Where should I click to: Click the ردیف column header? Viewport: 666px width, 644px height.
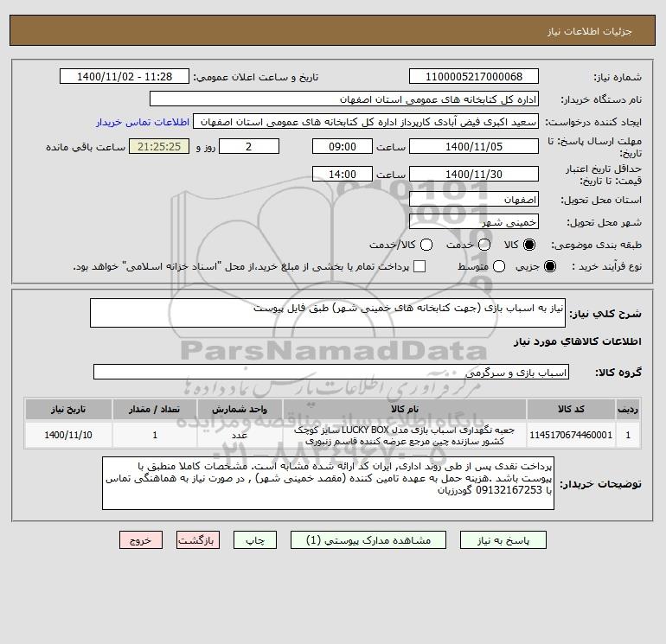pos(628,409)
